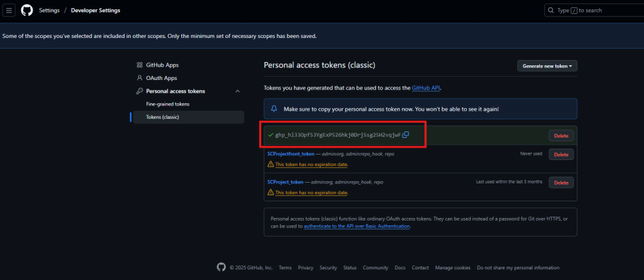This screenshot has width=644, height=280.
Task: Click Manage cookies in the footer
Action: [x=453, y=268]
